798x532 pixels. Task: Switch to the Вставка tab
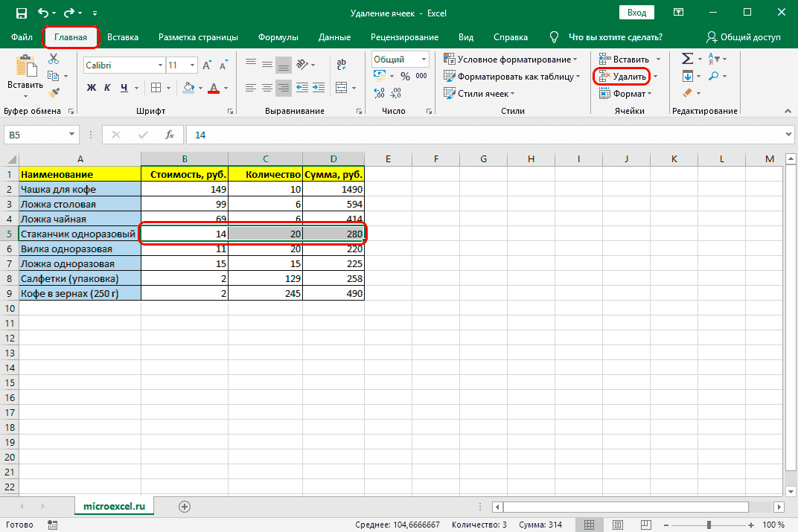click(x=123, y=37)
